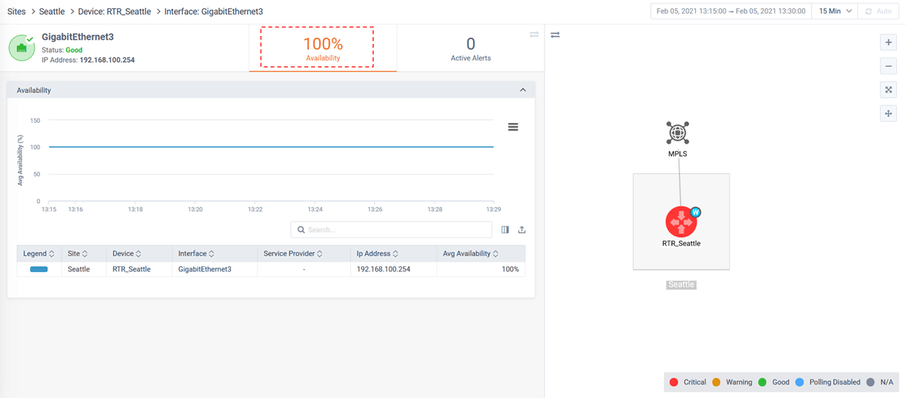Viewport: 906px width, 398px height.
Task: Open the chart hamburger menu
Action: pyautogui.click(x=513, y=127)
